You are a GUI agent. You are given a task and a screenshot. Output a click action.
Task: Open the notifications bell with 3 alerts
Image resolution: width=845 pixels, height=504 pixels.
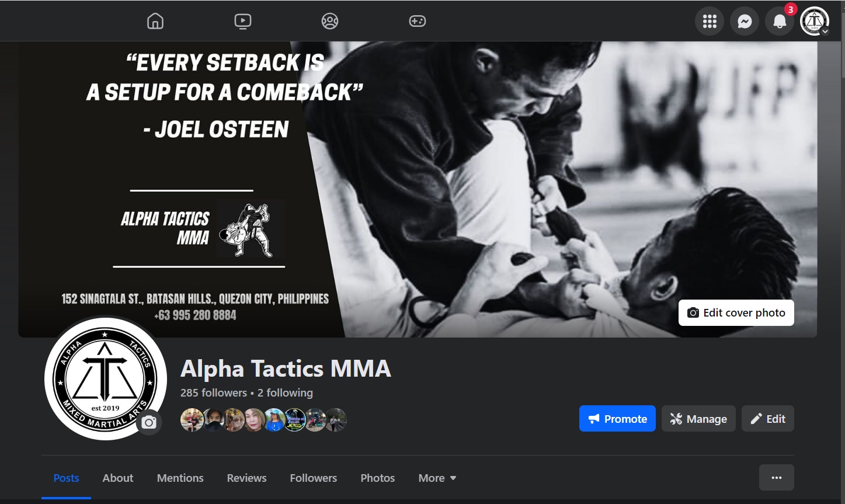coord(780,22)
